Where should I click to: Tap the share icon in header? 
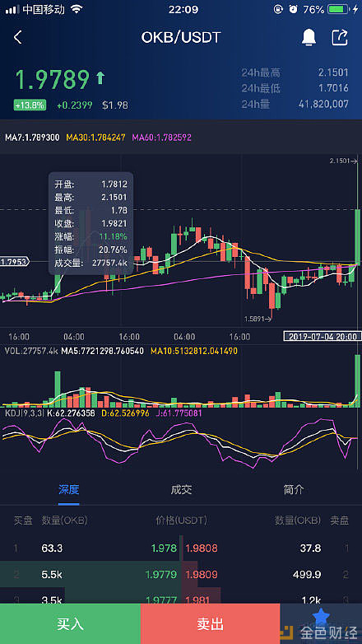pyautogui.click(x=340, y=37)
